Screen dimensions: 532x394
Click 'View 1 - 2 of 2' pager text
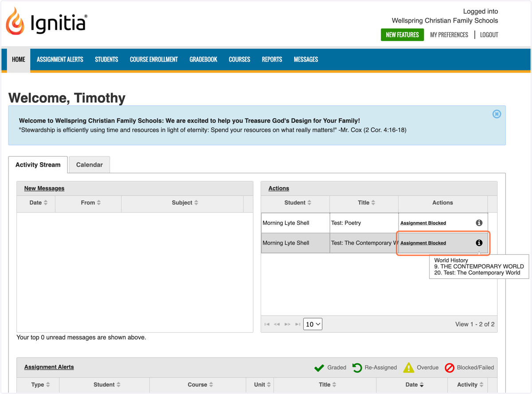(475, 324)
